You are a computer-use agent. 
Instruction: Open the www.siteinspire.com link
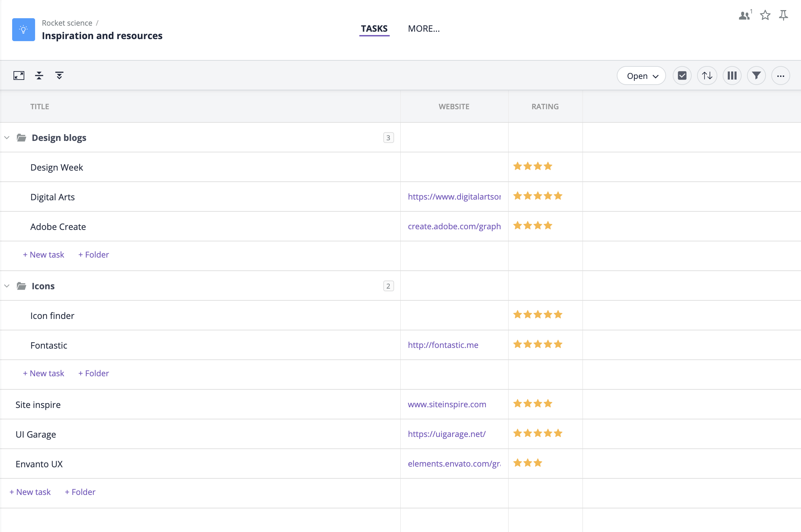coord(447,405)
